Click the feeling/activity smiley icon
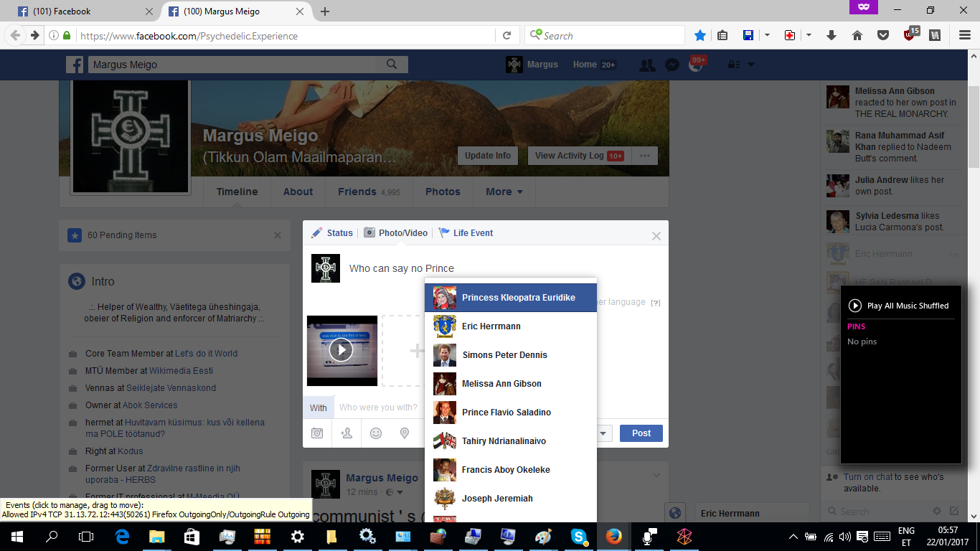This screenshot has height=551, width=980. pyautogui.click(x=376, y=433)
